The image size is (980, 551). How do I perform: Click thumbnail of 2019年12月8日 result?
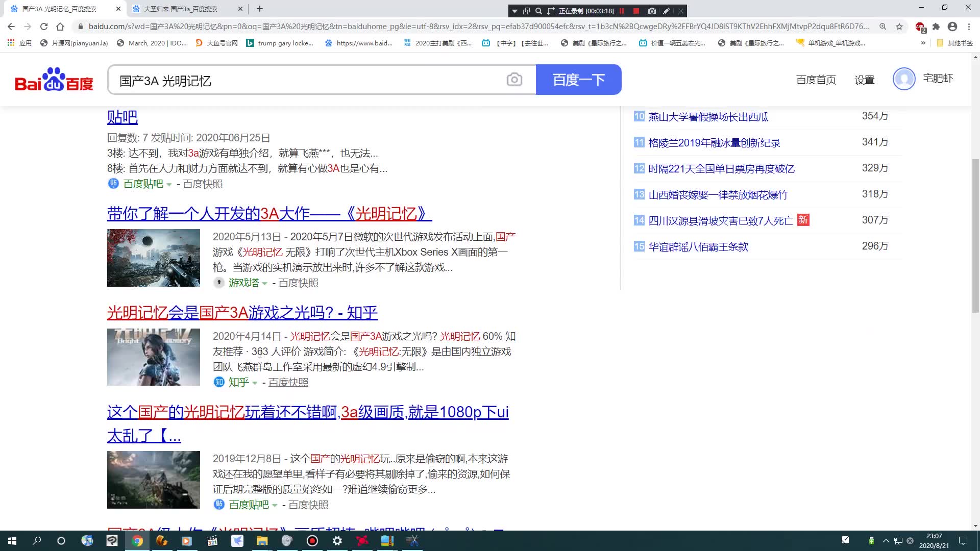click(154, 480)
